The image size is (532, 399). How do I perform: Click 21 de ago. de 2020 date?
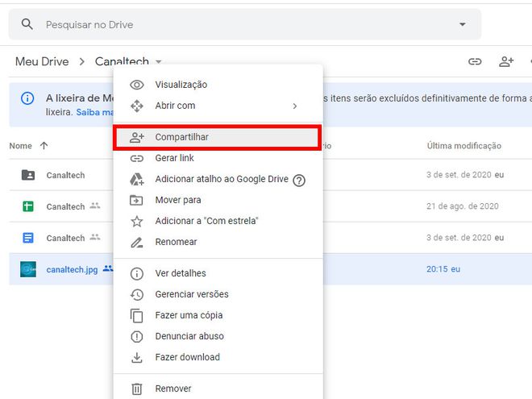[x=463, y=206]
